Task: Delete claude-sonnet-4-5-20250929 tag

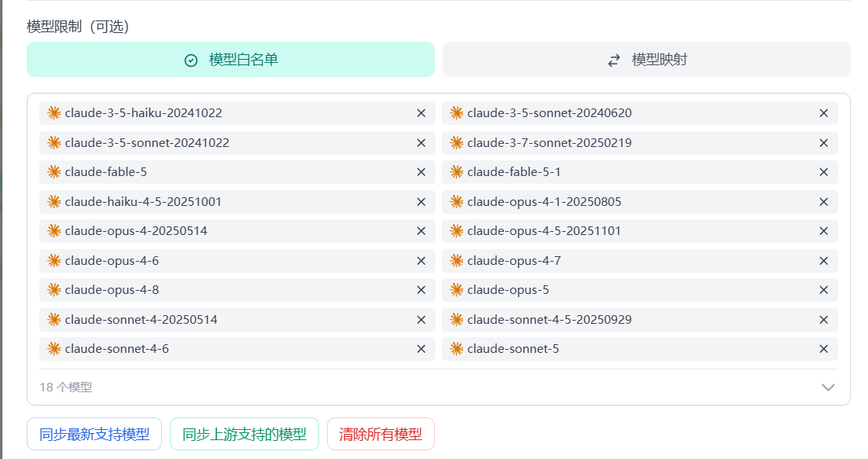Action: coord(824,319)
